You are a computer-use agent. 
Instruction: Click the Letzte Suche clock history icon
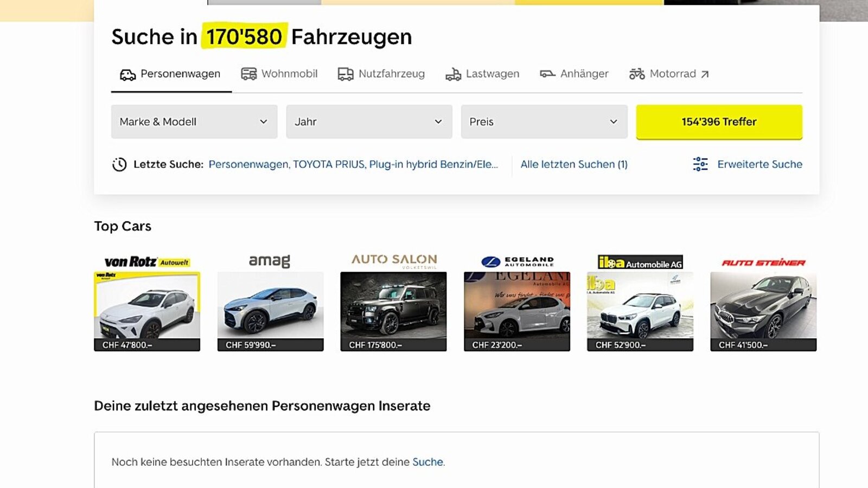(x=119, y=164)
